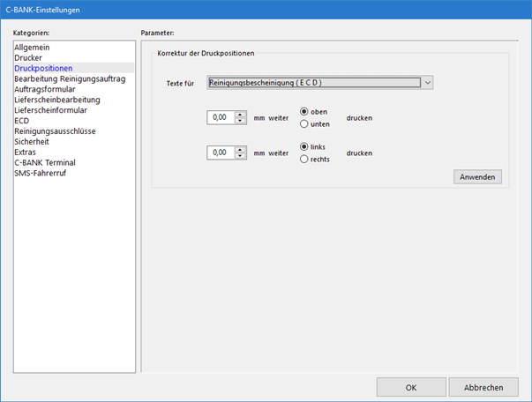The height and width of the screenshot is (402, 532).
Task: Confirm settings with OK button
Action: [x=411, y=387]
